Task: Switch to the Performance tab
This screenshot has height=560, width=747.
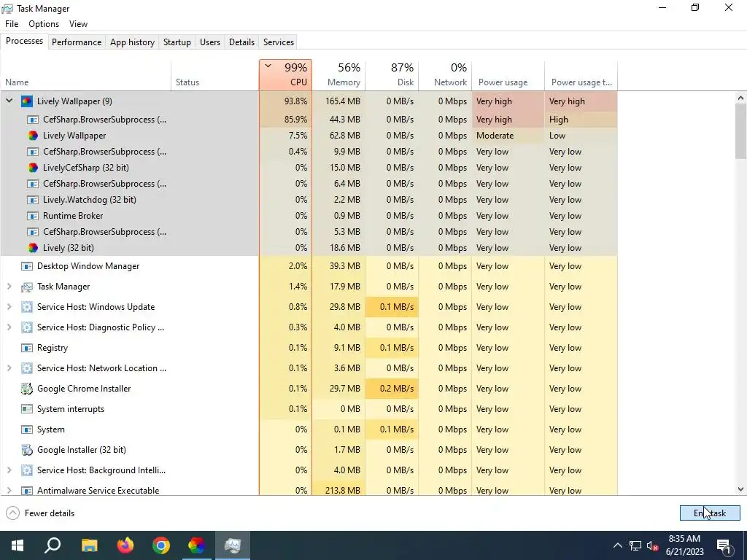Action: click(x=77, y=42)
